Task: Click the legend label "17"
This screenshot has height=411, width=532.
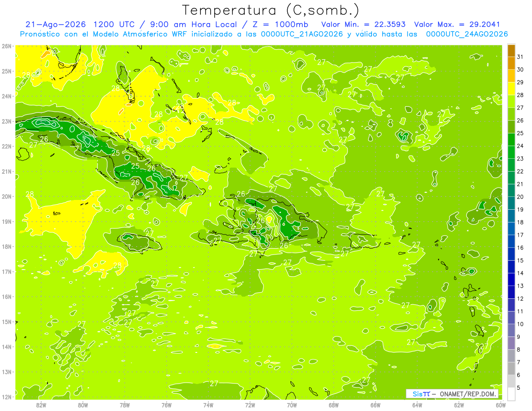Action: click(x=520, y=235)
